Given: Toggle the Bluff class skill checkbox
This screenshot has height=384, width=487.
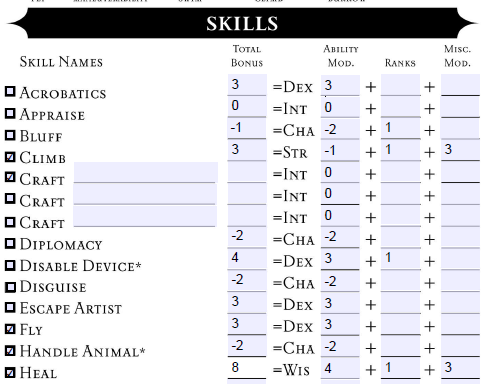Looking at the screenshot, I should point(10,135).
